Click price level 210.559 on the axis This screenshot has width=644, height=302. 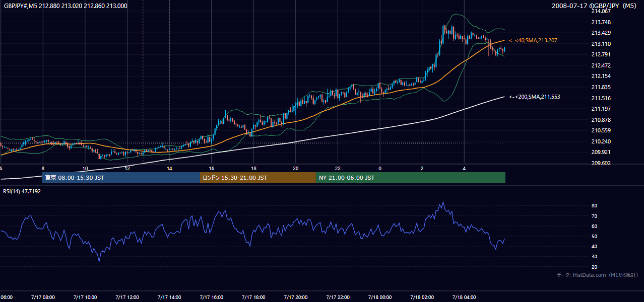[600, 130]
